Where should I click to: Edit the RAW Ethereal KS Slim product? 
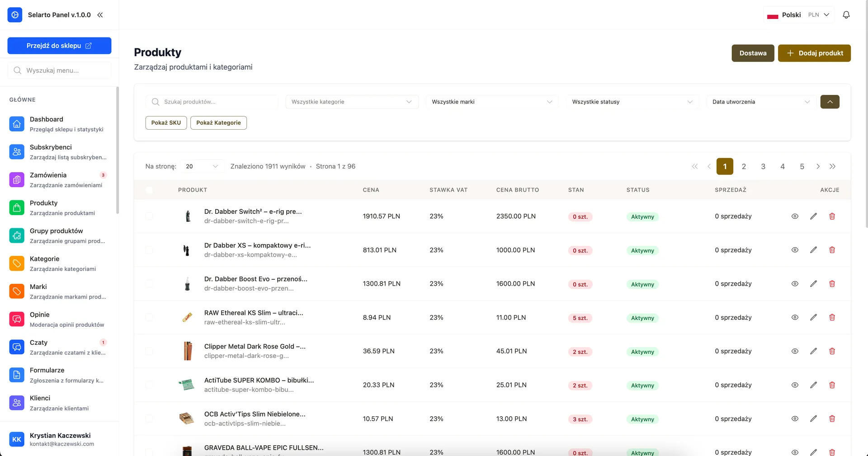point(813,317)
